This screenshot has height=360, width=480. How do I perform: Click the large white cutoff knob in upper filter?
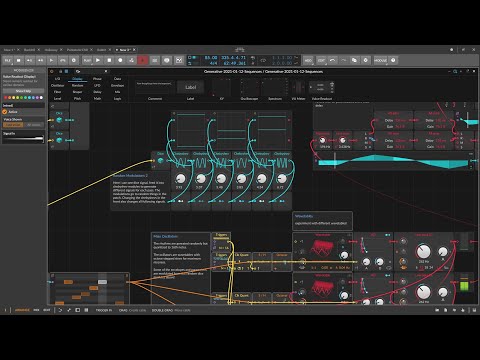point(423,251)
